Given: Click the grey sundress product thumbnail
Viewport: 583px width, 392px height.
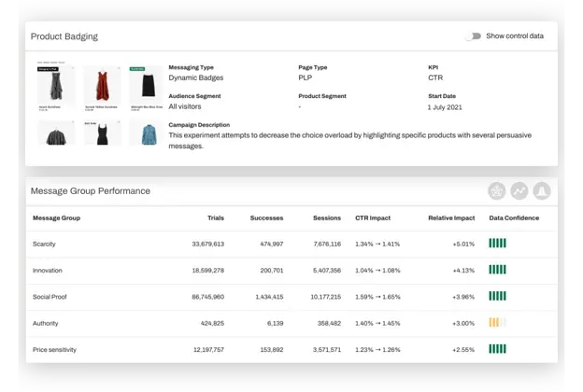Looking at the screenshot, I should [56, 87].
